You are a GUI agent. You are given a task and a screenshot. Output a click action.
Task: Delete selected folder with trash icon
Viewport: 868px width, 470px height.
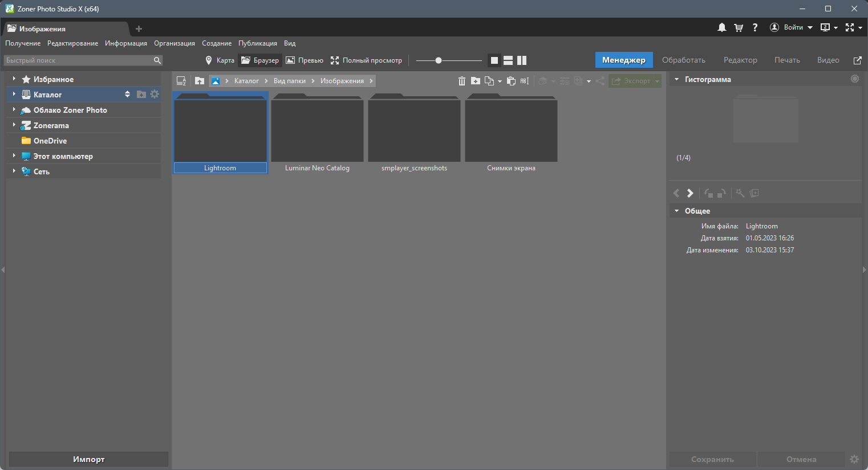pyautogui.click(x=461, y=80)
